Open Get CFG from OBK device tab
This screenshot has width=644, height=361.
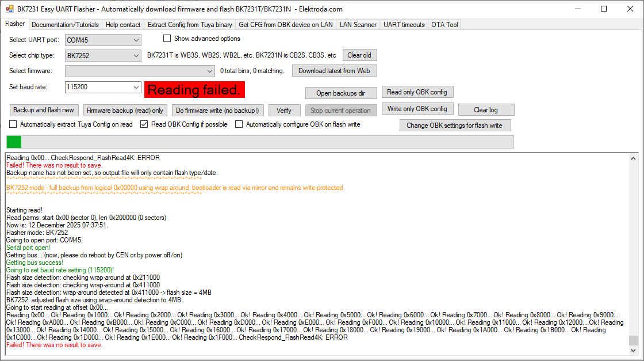(286, 25)
